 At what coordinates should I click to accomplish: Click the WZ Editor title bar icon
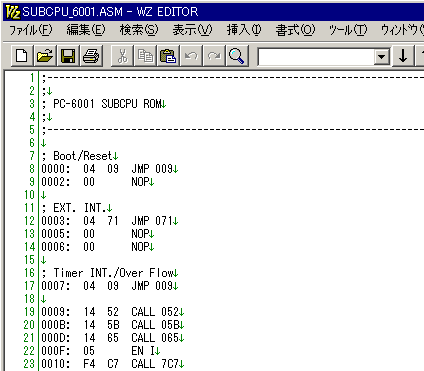coord(13,12)
